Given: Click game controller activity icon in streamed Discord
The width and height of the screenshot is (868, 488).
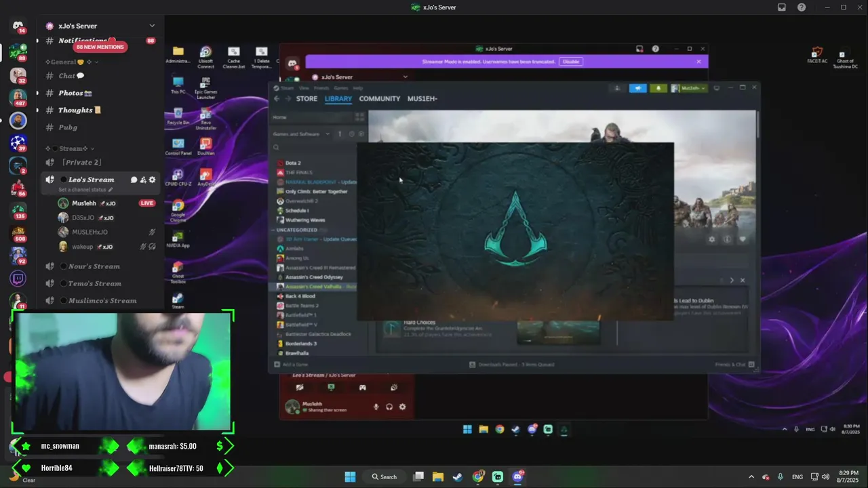Looking at the screenshot, I should coord(363,388).
